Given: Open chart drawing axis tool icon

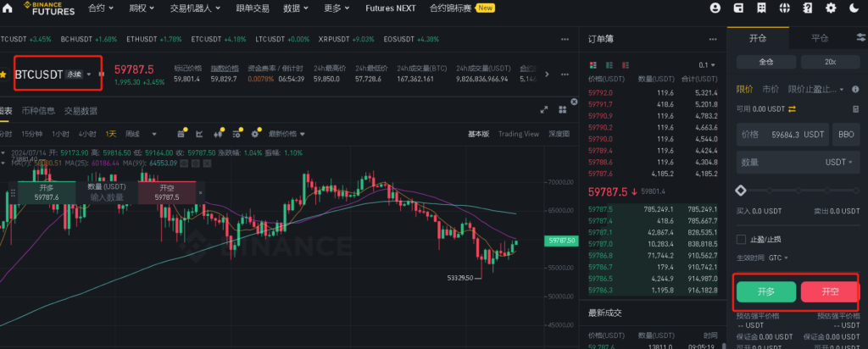Looking at the screenshot, I should (199, 134).
